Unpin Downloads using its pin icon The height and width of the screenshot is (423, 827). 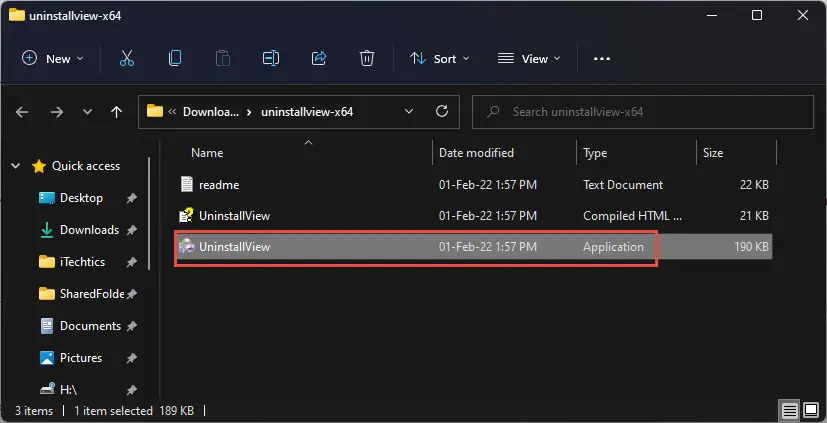tap(132, 230)
